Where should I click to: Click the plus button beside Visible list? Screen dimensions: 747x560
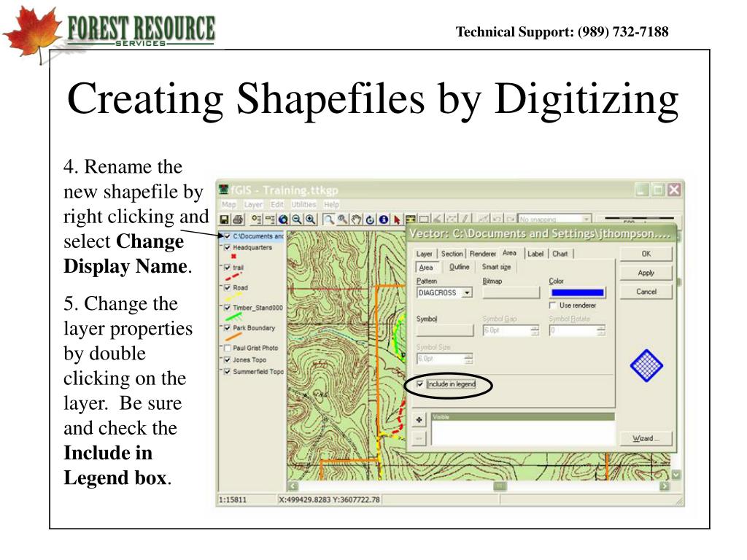coord(419,420)
